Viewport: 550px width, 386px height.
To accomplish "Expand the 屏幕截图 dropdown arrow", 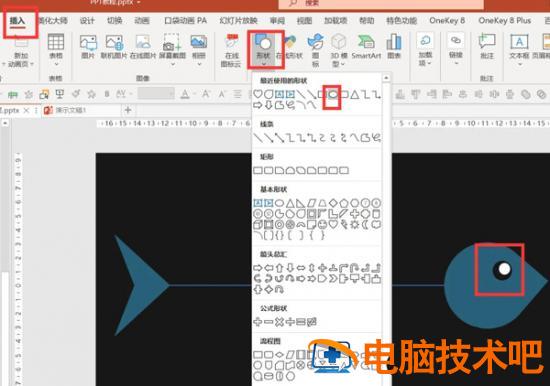I will click(172, 64).
